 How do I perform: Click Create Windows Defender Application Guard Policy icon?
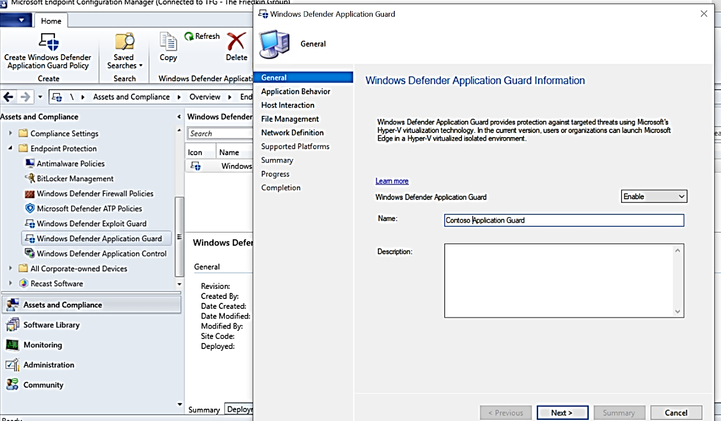[x=48, y=42]
